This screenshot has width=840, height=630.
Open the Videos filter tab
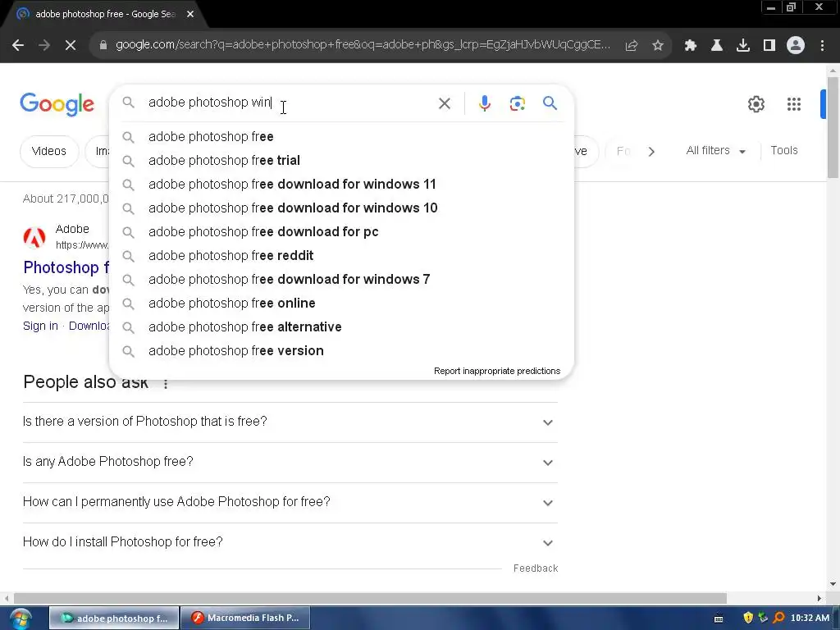[49, 152]
